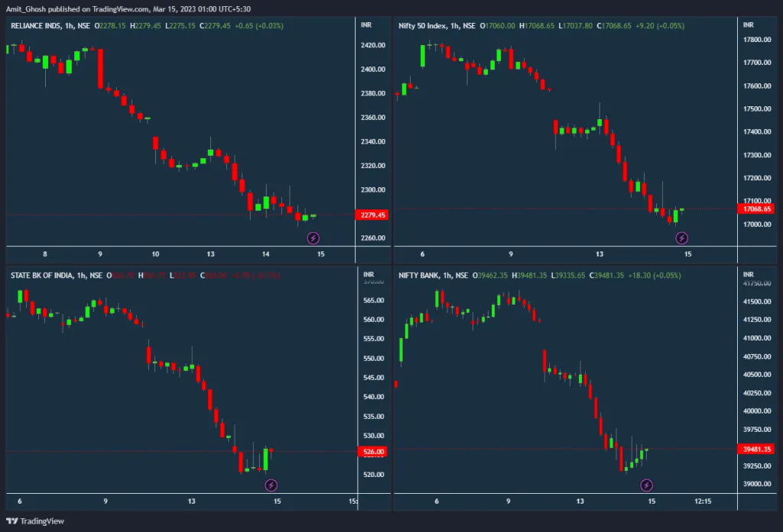Click date 9 on Nifty 50 time axis

coord(511,254)
